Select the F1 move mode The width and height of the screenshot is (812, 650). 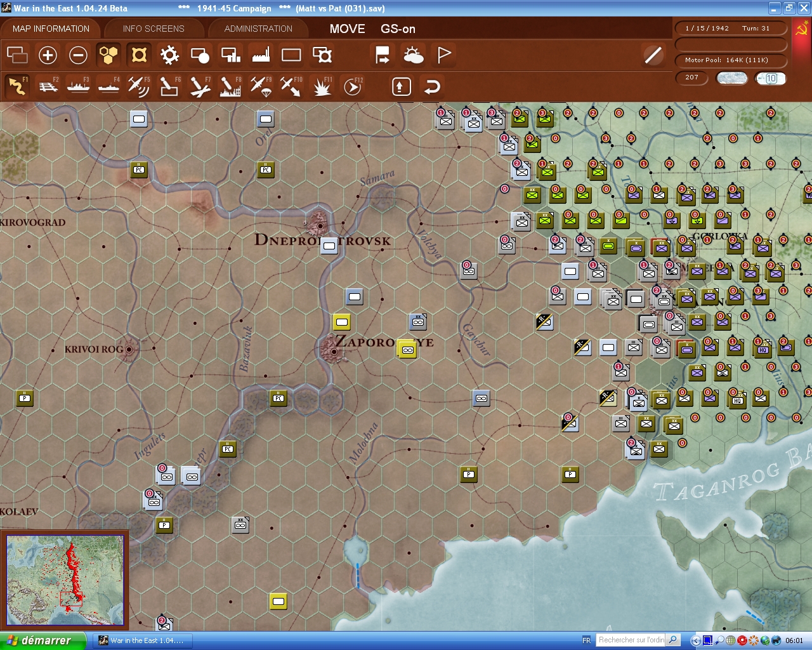pyautogui.click(x=17, y=86)
